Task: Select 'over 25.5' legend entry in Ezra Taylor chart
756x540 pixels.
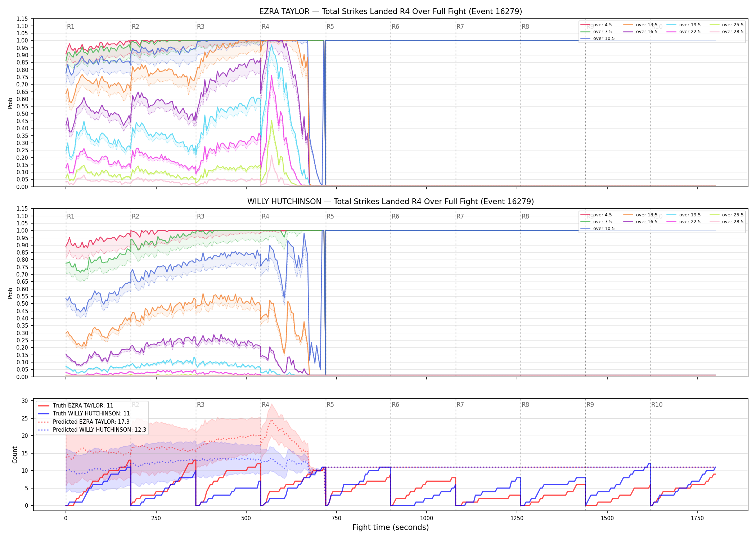Action: [x=726, y=25]
